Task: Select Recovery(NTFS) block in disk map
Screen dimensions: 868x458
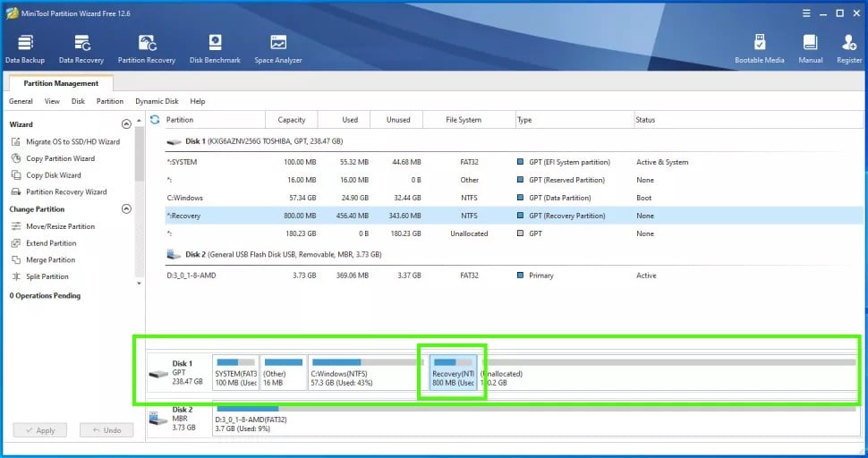Action: (x=453, y=372)
